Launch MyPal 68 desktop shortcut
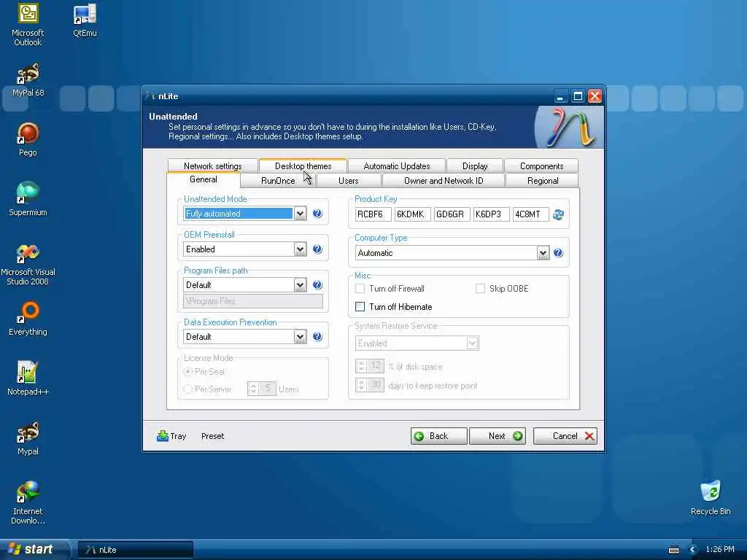The image size is (747, 560). click(x=28, y=80)
